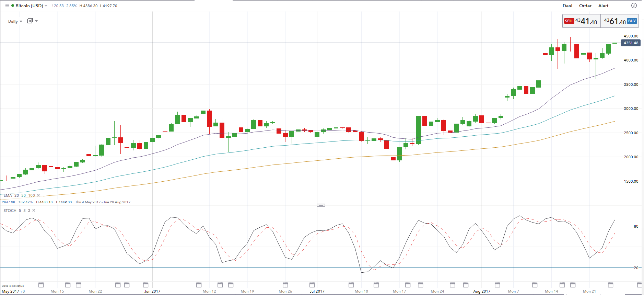This screenshot has width=644, height=295.
Task: Open earlier event icon between Mon 17 and Mon 24
Action: pyautogui.click(x=408, y=285)
